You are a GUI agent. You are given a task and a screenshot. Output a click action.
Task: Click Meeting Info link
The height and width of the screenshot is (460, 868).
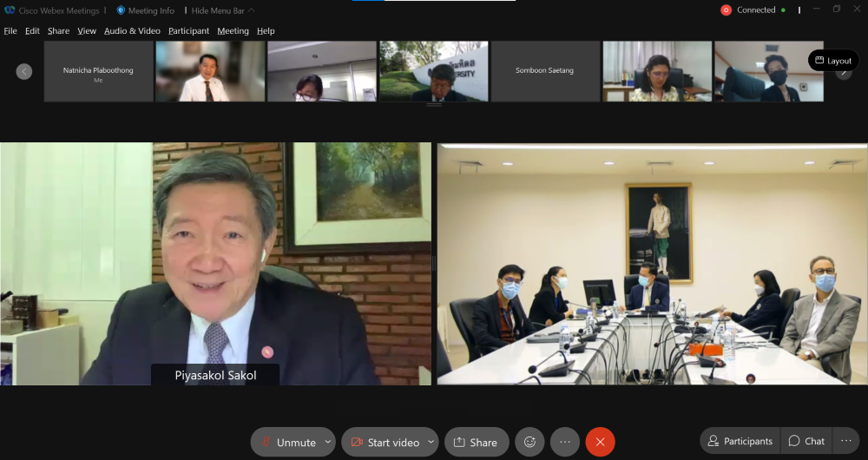[x=145, y=10]
